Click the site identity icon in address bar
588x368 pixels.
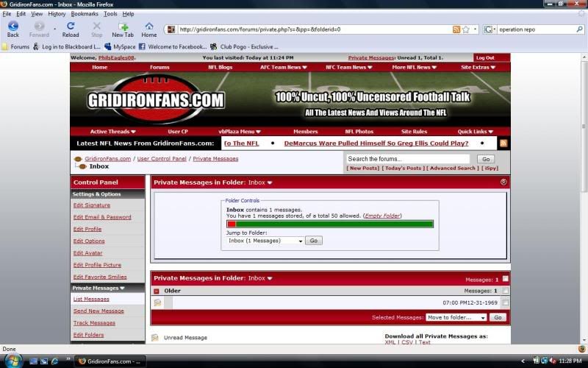tap(171, 29)
